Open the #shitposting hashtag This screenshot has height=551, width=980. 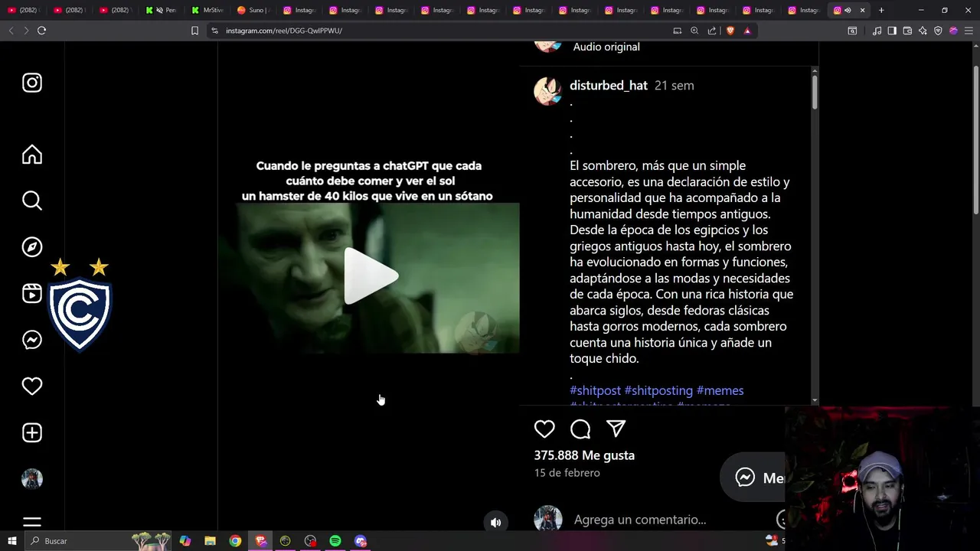(658, 390)
